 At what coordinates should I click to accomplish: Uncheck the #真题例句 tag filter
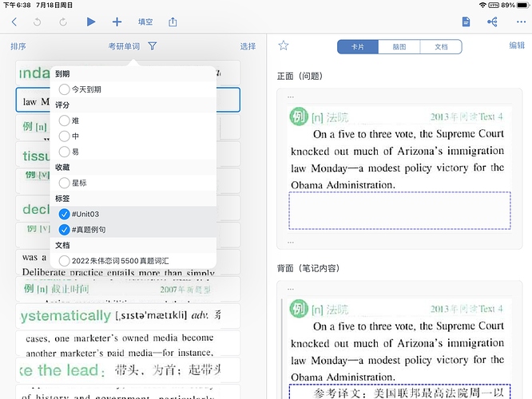(x=133, y=230)
